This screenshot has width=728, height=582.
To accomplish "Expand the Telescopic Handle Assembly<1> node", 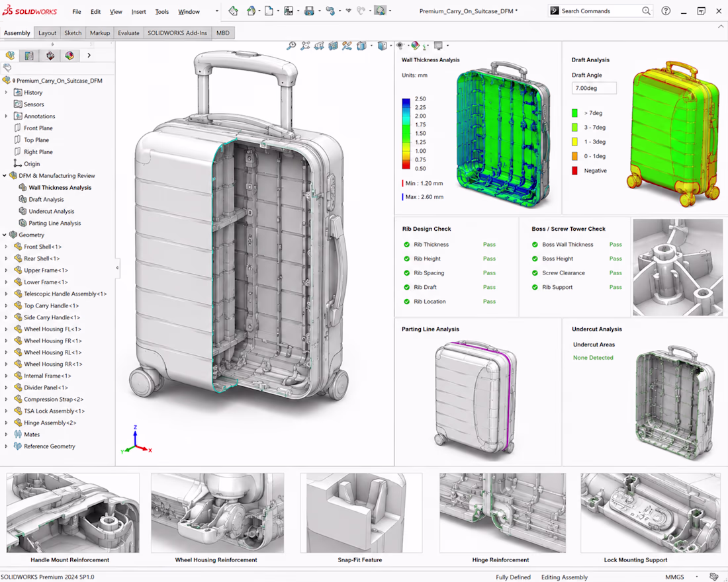I will pyautogui.click(x=6, y=294).
